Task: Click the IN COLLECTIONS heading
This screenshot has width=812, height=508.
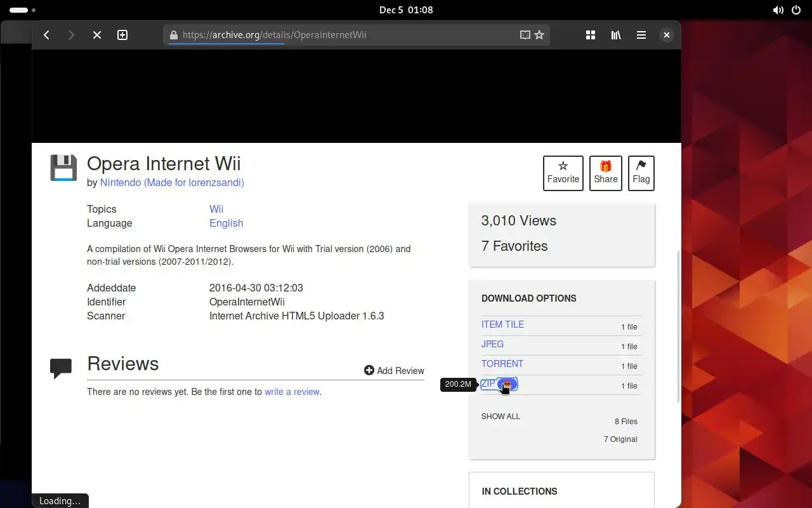Action: pos(520,491)
